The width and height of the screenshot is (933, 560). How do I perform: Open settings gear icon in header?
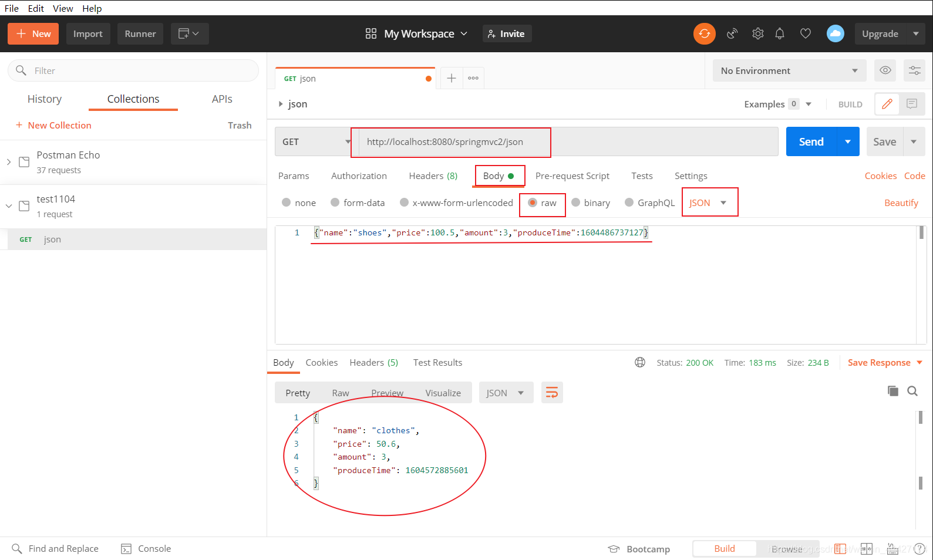point(757,33)
